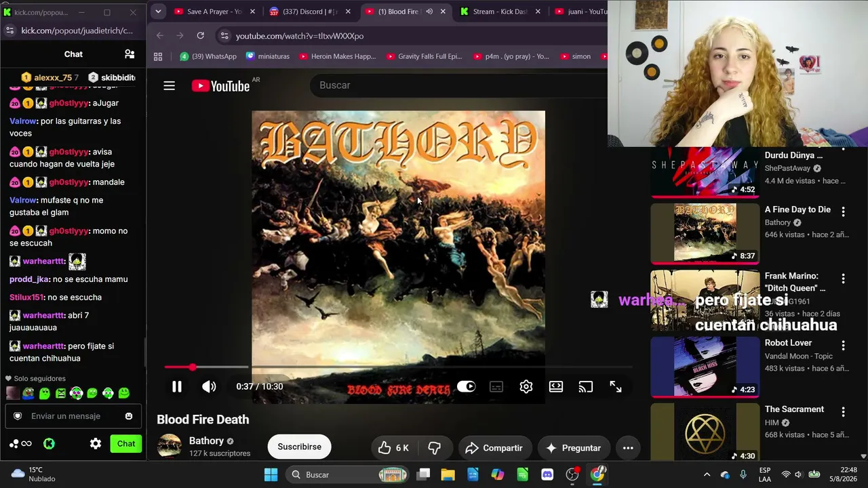Open The Sacrament video by HIM

(x=705, y=432)
